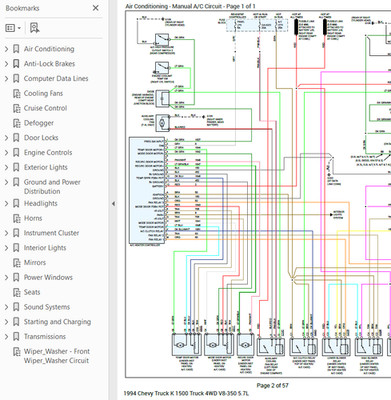Open the Air Conditioning bookmark
The width and height of the screenshot is (391, 400).
point(49,49)
